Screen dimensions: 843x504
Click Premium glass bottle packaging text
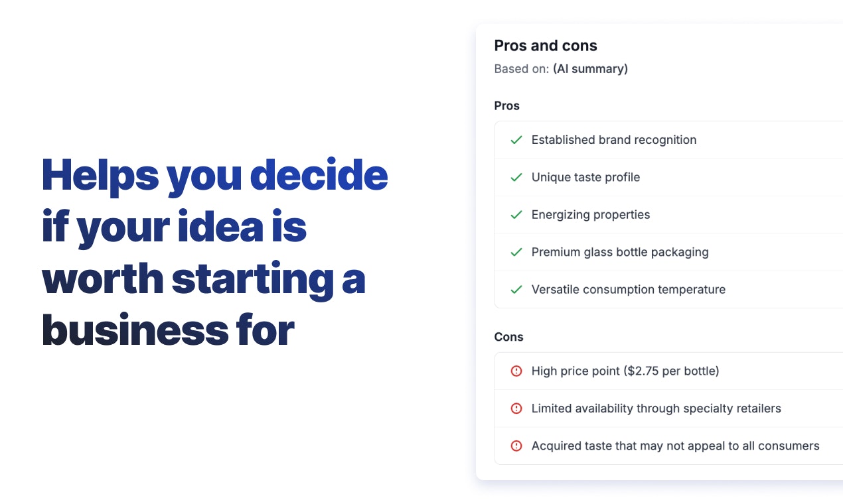620,252
